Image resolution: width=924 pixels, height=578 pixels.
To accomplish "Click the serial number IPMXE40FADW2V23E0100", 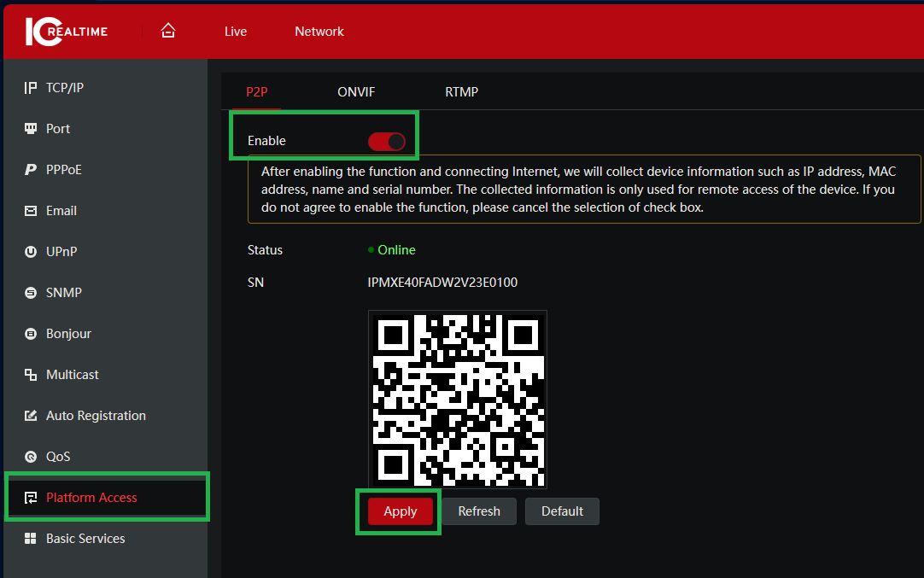I will click(x=442, y=283).
